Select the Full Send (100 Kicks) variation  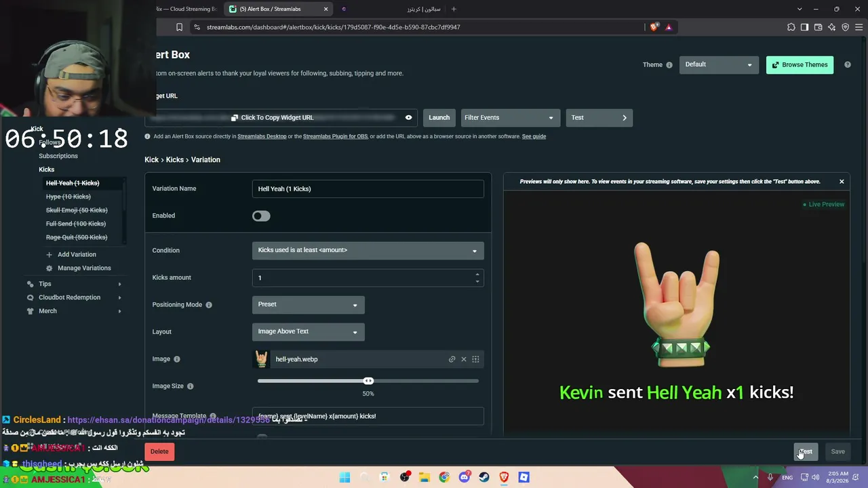pos(76,224)
